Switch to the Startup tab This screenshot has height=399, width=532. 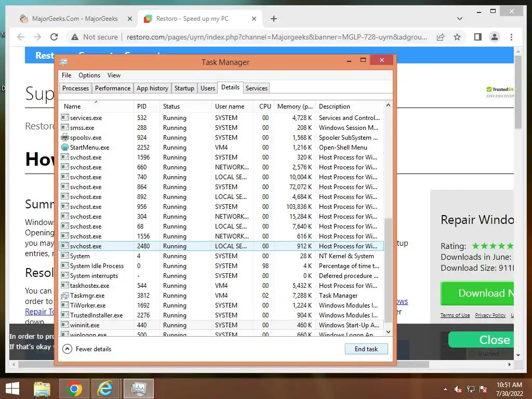(x=184, y=88)
